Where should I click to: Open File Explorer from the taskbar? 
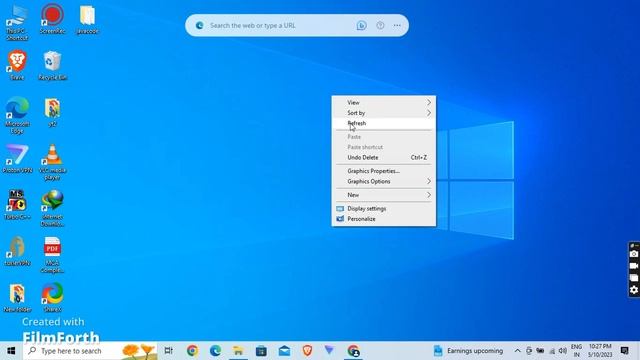pos(238,351)
